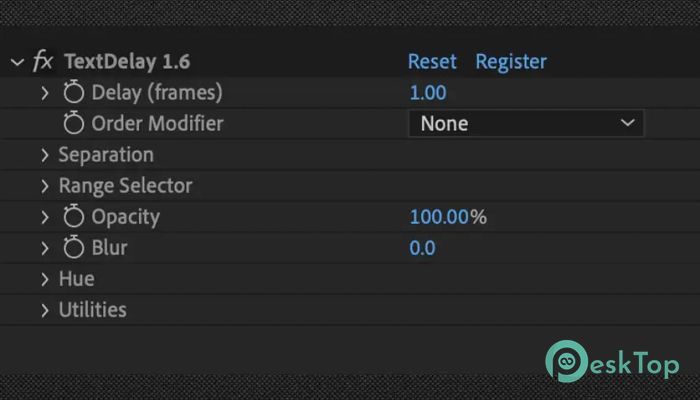Click the DeskTop watermark logo
Screen dimensions: 700x400
point(612,361)
